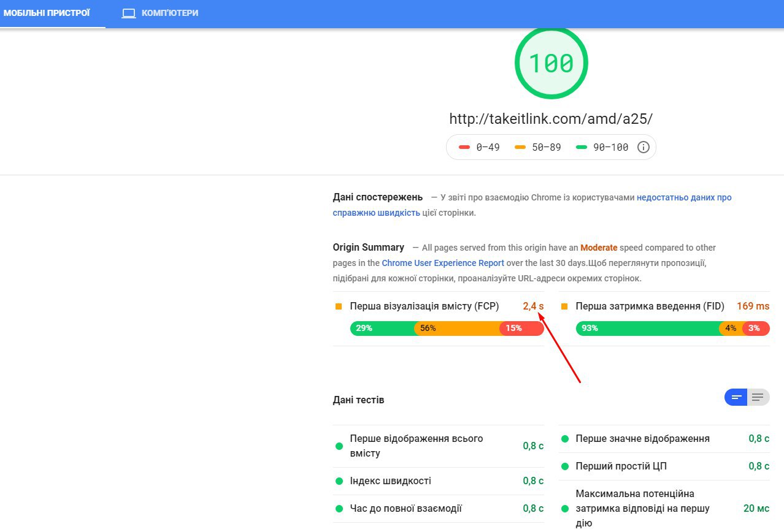The width and height of the screenshot is (784, 532).
Task: Click the info icon in score legend
Action: pos(643,147)
